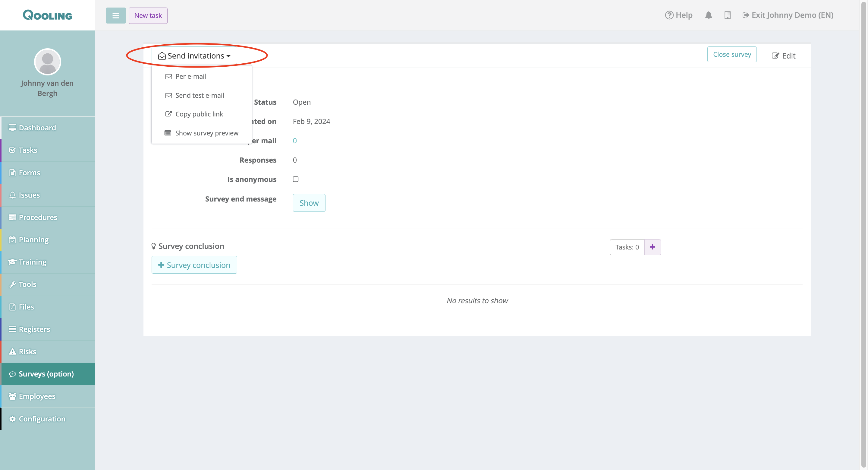The height and width of the screenshot is (470, 868).
Task: Select Copy public link option
Action: (x=199, y=114)
